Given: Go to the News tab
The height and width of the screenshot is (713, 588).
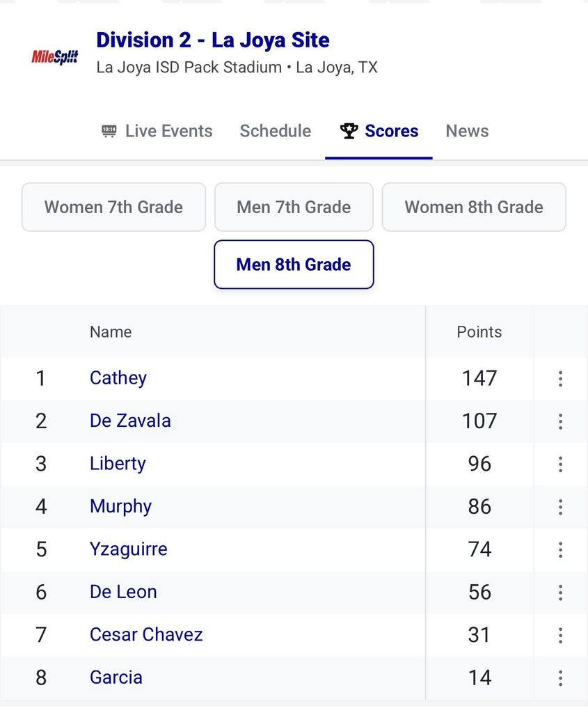Looking at the screenshot, I should coord(467,131).
